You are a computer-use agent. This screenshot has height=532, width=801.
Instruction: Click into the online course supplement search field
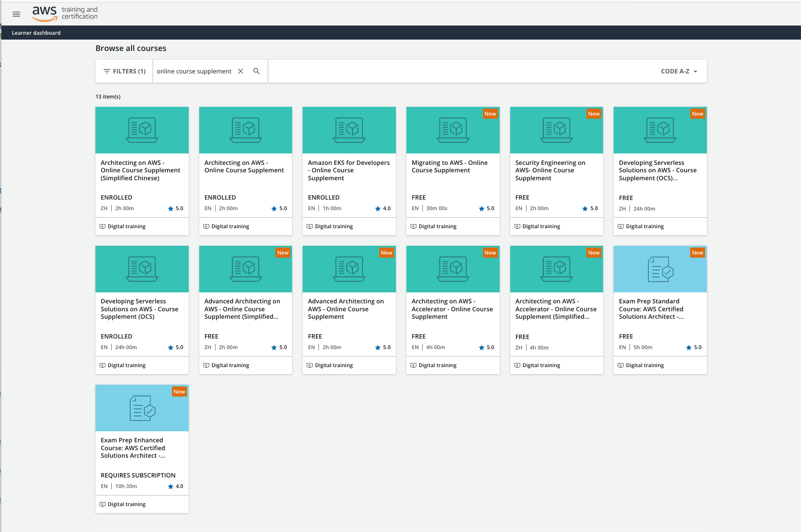[x=194, y=71]
